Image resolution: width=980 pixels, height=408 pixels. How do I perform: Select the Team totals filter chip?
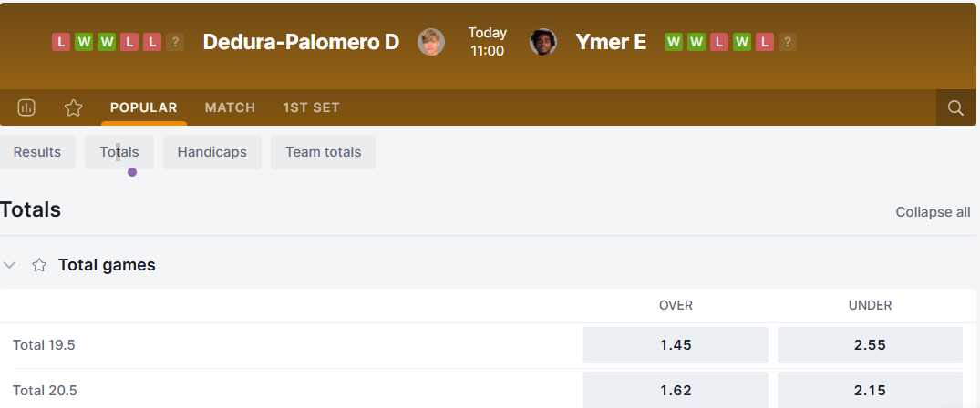click(x=323, y=152)
